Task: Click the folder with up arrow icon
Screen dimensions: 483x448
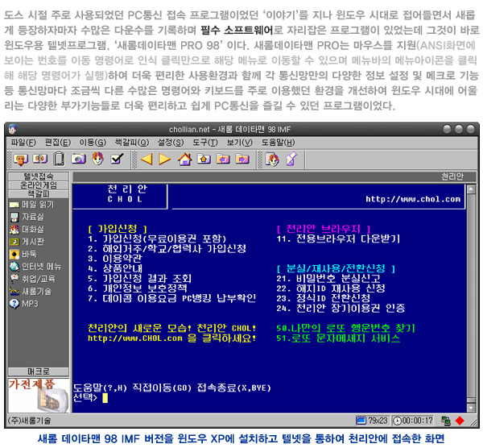Action: [x=204, y=159]
